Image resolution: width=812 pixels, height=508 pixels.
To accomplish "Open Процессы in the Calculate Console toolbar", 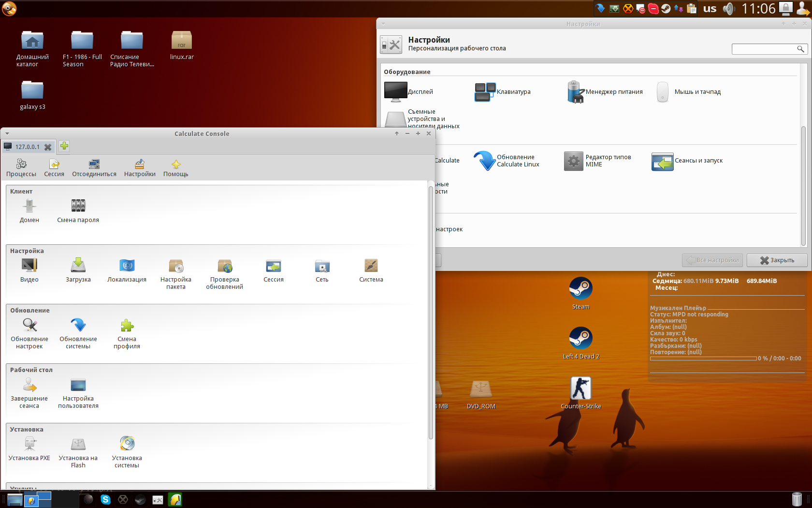I will (21, 168).
